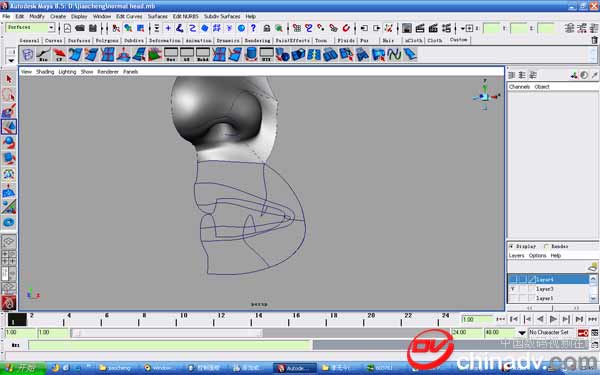600x375 pixels.
Task: Toggle the V visibility box of layer3
Action: pos(513,289)
